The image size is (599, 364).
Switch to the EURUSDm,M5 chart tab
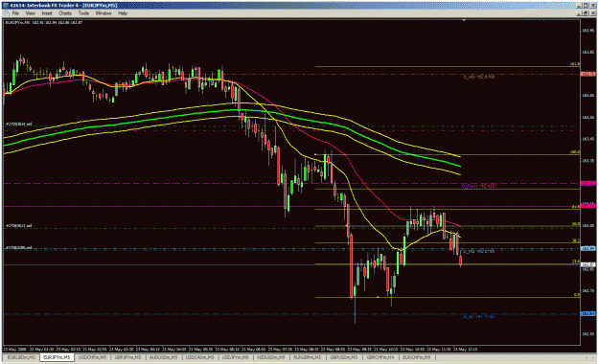coord(21,357)
